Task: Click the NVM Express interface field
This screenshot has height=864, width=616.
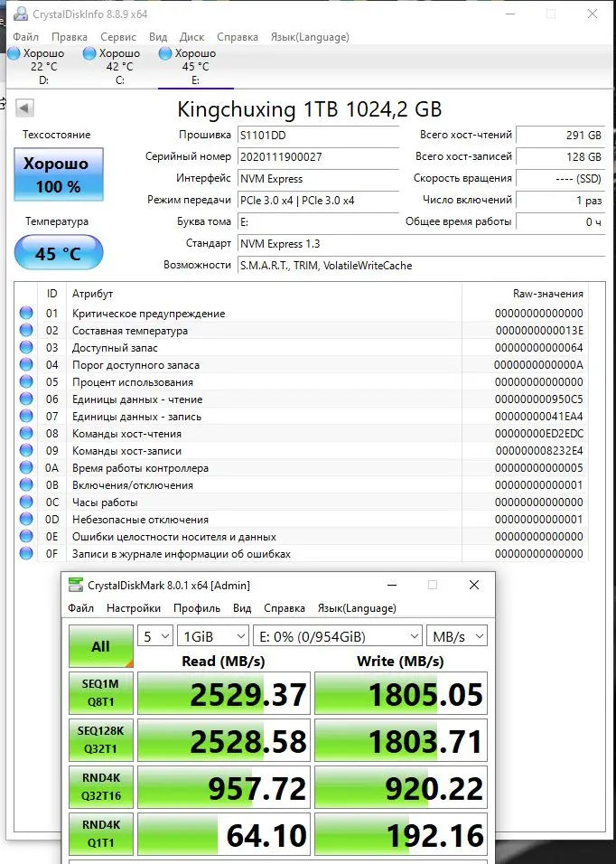Action: (x=318, y=179)
